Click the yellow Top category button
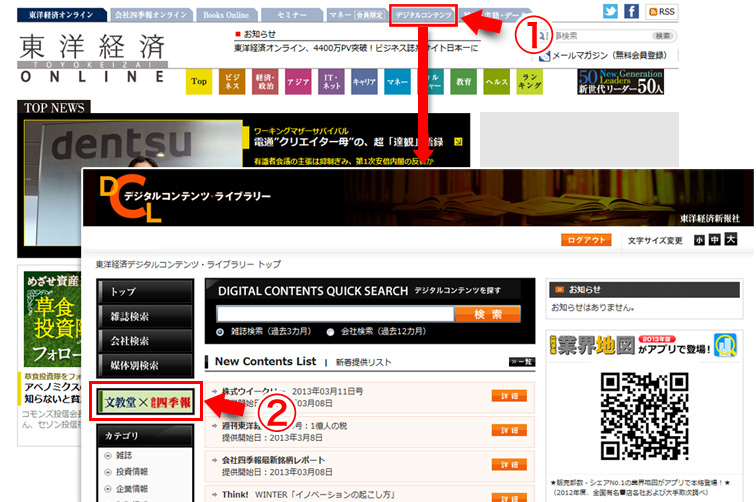The width and height of the screenshot is (756, 502). coord(199,81)
